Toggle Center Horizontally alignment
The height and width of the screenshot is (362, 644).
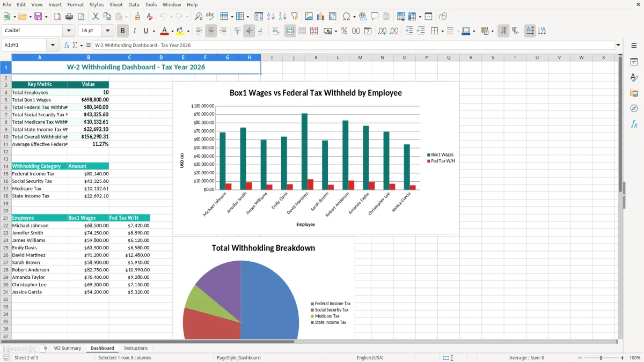211,31
